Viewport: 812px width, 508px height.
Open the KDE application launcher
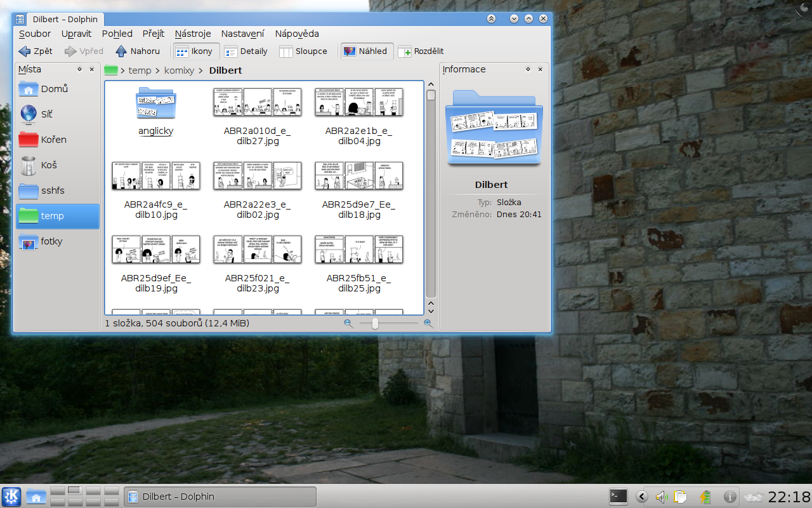(11, 497)
